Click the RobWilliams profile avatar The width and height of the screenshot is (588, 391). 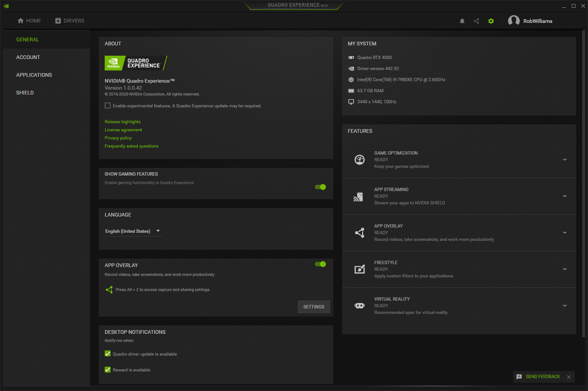click(x=514, y=21)
